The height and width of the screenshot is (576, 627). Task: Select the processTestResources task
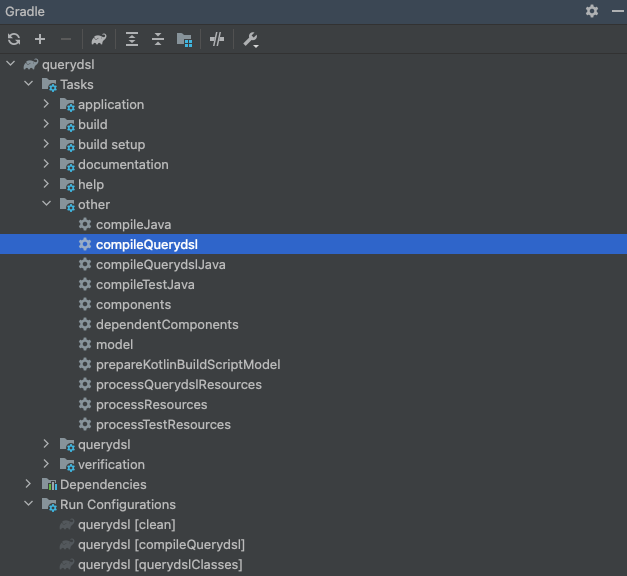coord(163,424)
